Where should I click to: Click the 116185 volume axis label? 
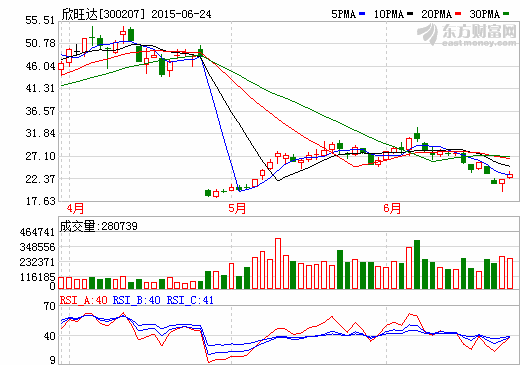pyautogui.click(x=37, y=277)
